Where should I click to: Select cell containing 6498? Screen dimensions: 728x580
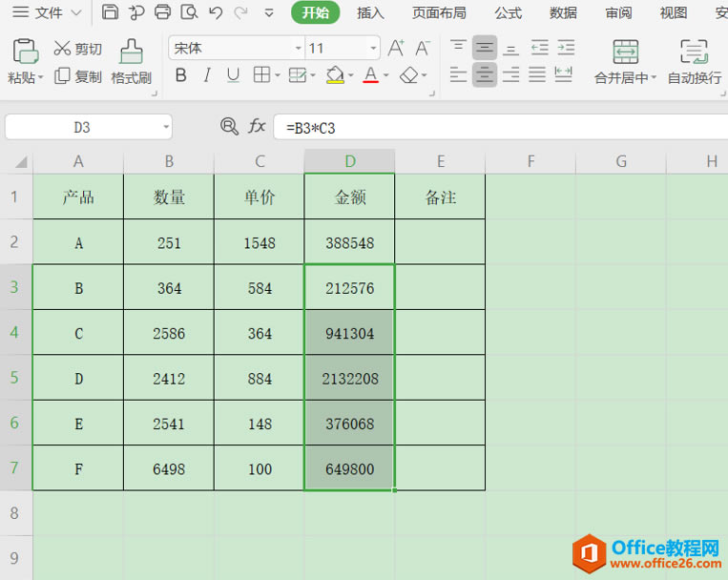click(x=169, y=468)
